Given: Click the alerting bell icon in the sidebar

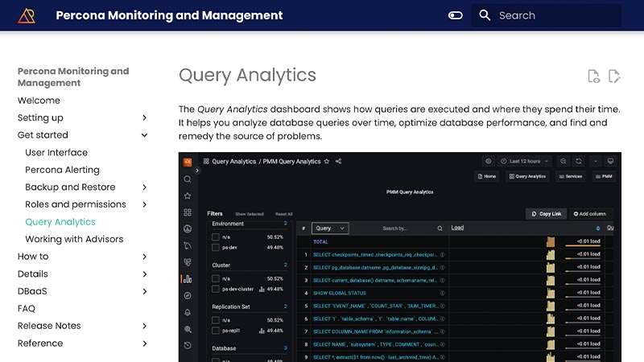Looking at the screenshot, I should pyautogui.click(x=188, y=312).
